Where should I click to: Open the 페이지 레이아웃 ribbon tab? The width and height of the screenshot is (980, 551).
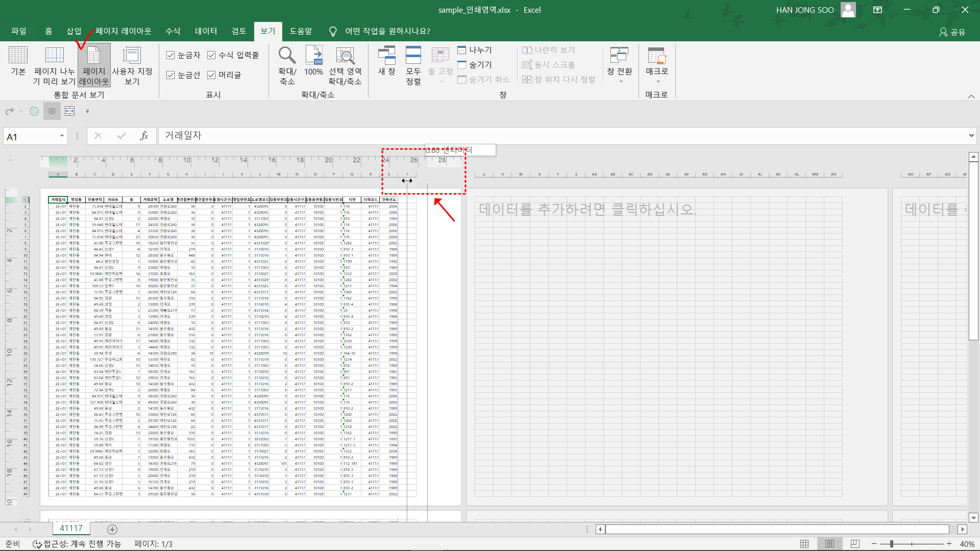point(123,31)
